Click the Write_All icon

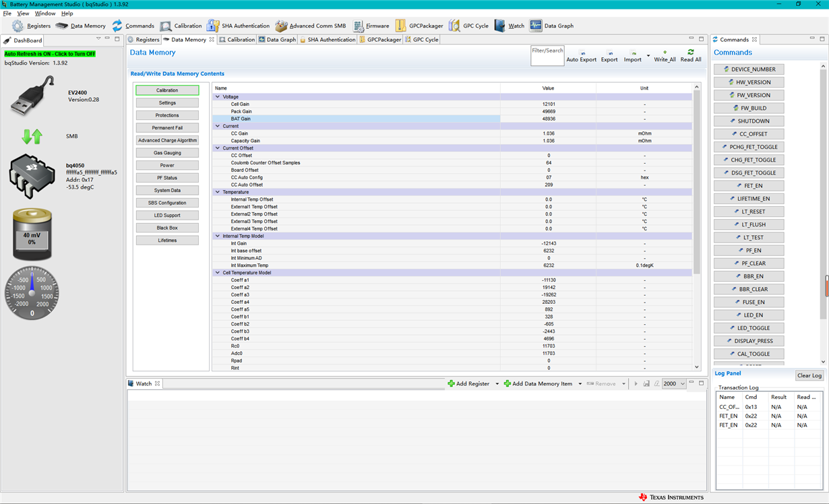pos(665,56)
